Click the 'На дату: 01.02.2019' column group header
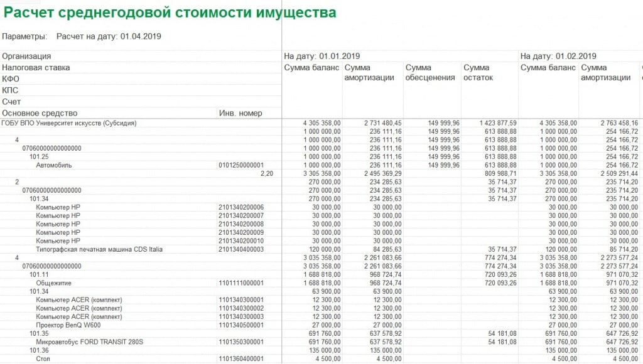Viewport: 643px width, 364px height. point(559,56)
